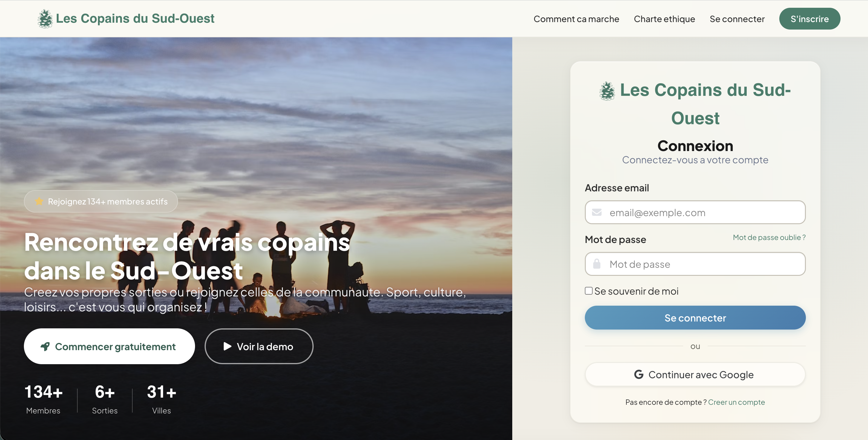Image resolution: width=868 pixels, height=440 pixels.
Task: Focus the Adresse email input field
Action: click(695, 213)
